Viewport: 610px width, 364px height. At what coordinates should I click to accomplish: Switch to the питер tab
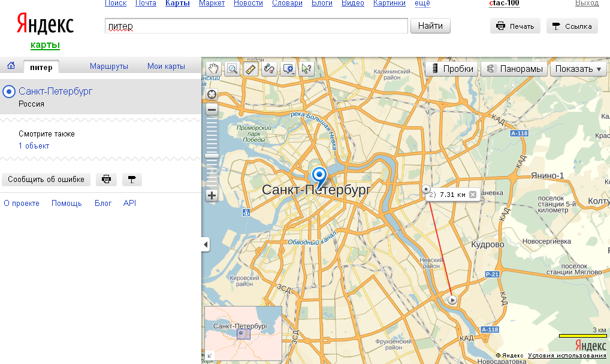click(41, 67)
